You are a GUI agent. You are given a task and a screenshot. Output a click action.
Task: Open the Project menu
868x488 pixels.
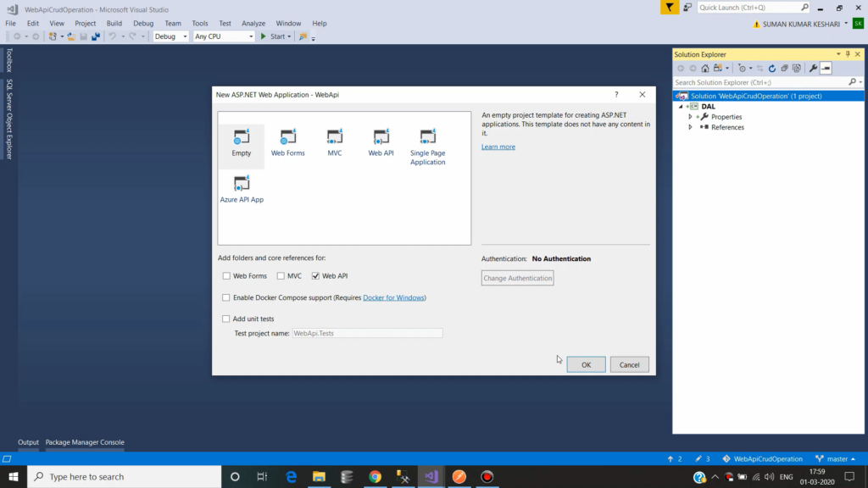pos(86,23)
